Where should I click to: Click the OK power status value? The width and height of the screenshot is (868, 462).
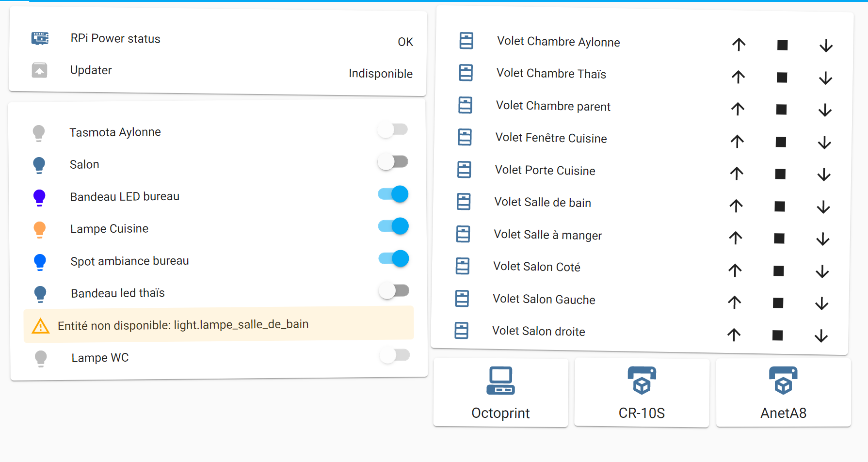pyautogui.click(x=405, y=42)
